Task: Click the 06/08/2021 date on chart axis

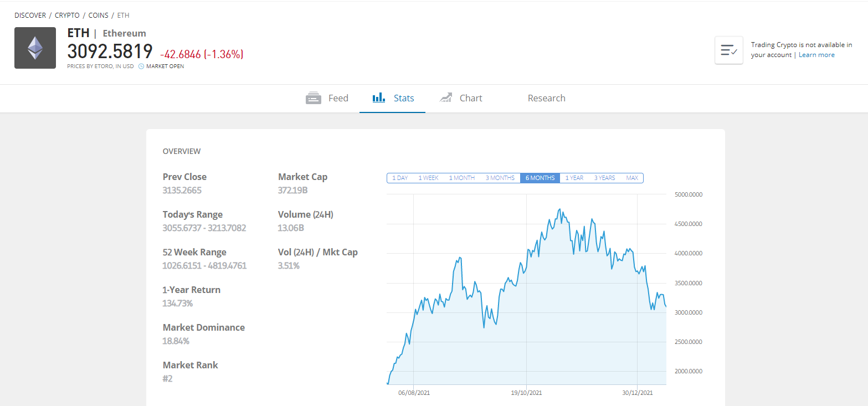Action: (414, 393)
